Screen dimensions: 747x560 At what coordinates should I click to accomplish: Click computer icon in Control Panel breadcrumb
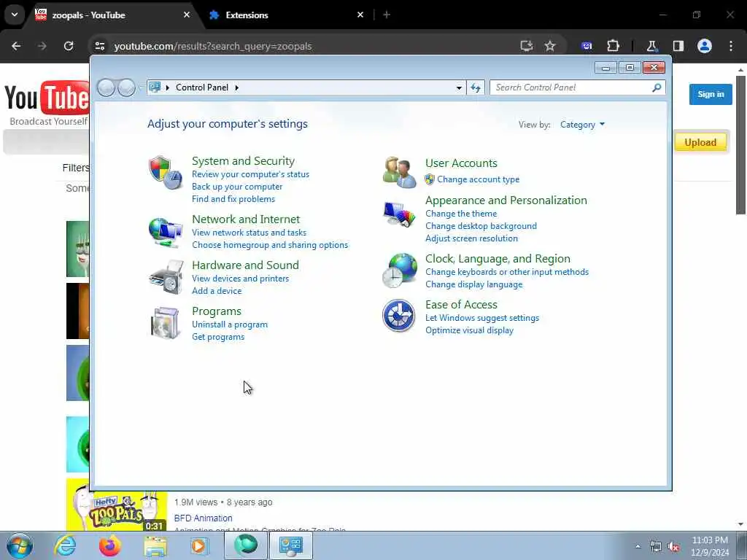point(155,87)
